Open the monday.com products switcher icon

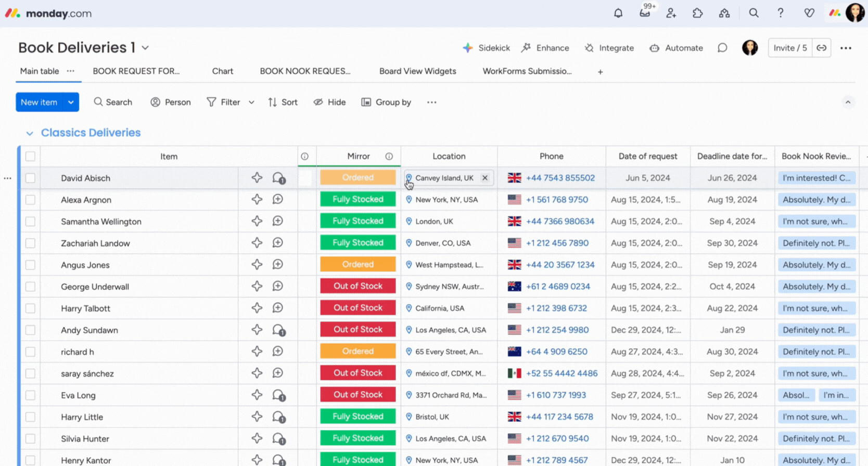pyautogui.click(x=835, y=13)
